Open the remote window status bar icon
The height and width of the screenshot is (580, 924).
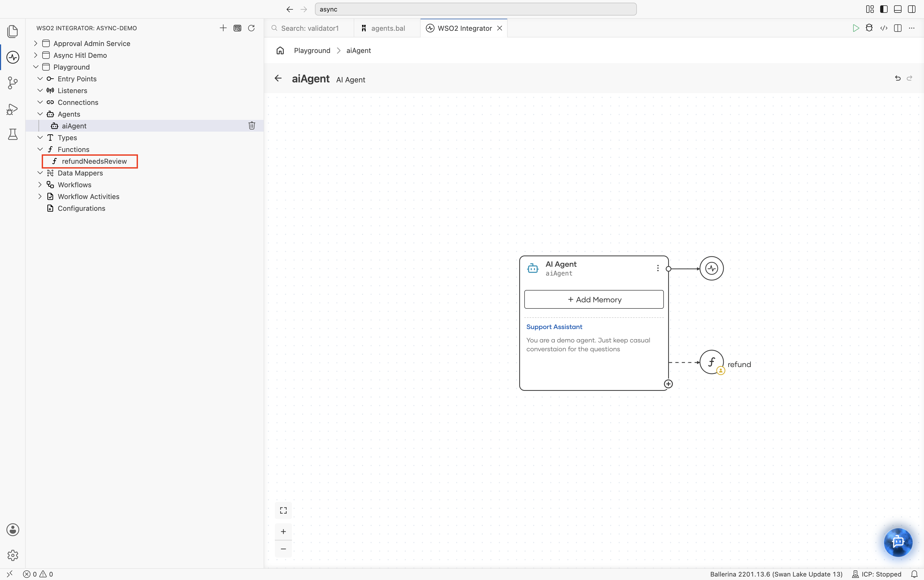[x=10, y=574]
